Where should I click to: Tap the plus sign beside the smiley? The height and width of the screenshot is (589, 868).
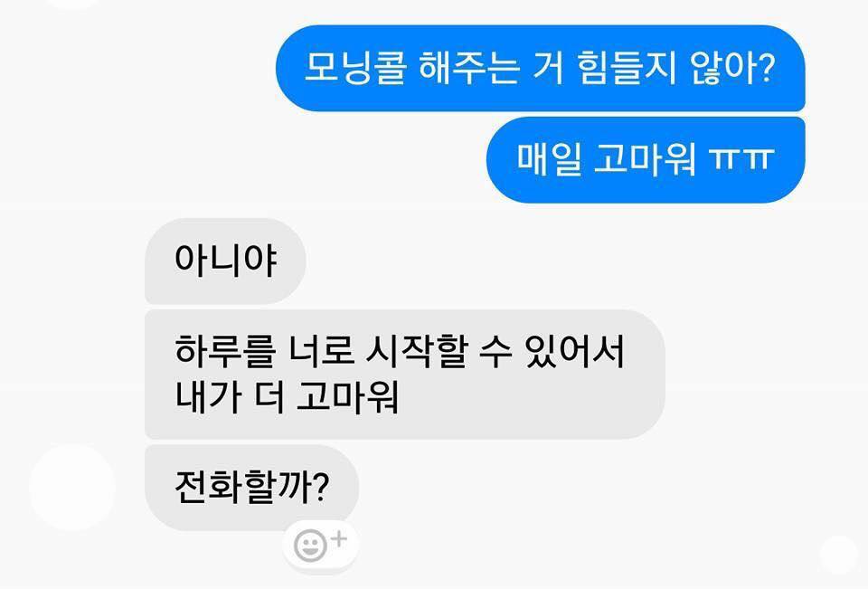pos(339,538)
